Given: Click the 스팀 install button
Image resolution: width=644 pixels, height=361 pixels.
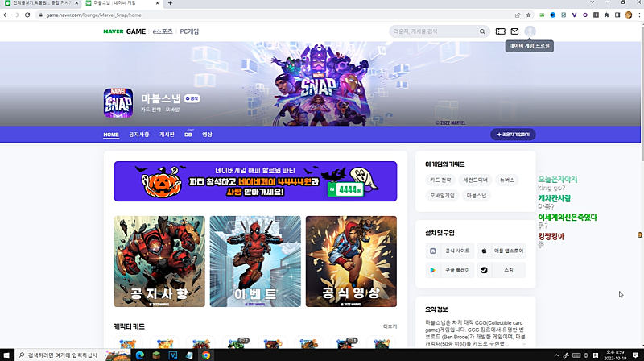Looking at the screenshot, I should coord(502,270).
